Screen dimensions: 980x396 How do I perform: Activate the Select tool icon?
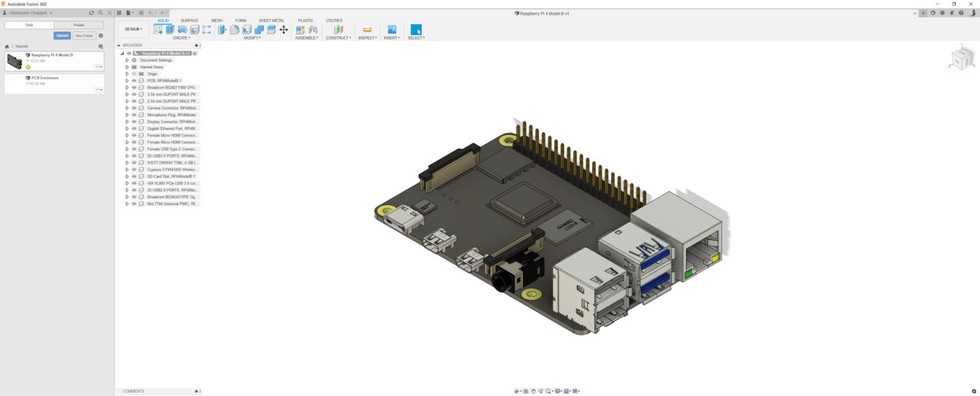pyautogui.click(x=416, y=29)
